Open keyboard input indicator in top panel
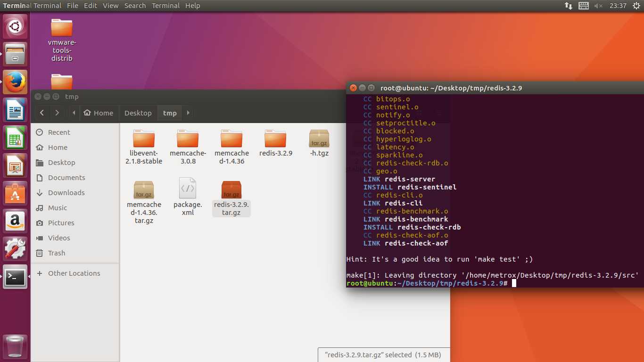644x362 pixels. 584,6
